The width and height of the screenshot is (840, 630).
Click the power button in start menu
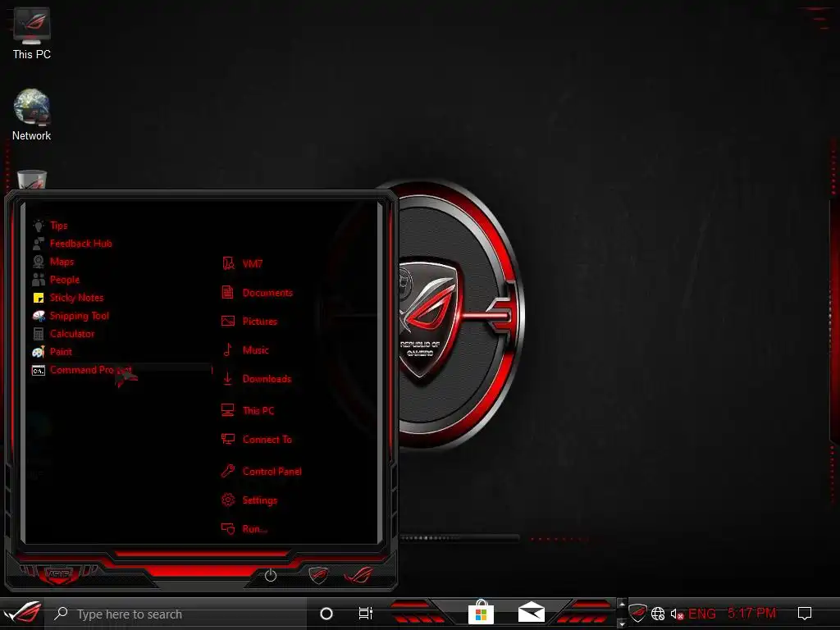(x=271, y=575)
